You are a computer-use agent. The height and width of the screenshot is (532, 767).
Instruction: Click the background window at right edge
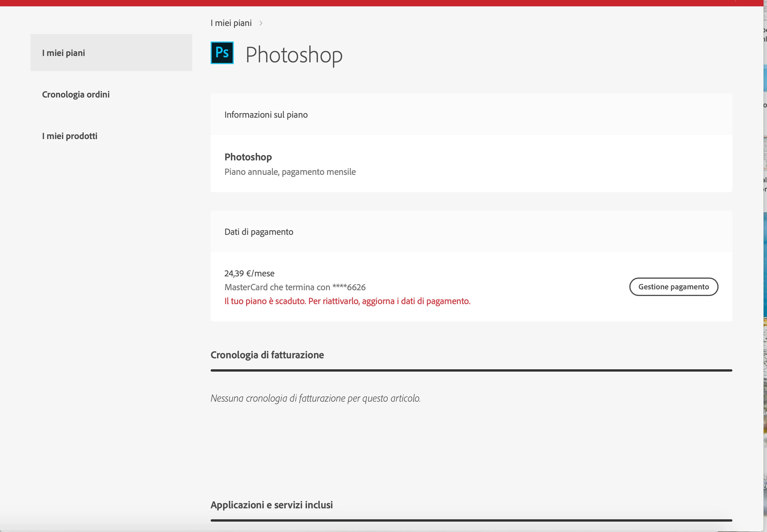click(765, 267)
